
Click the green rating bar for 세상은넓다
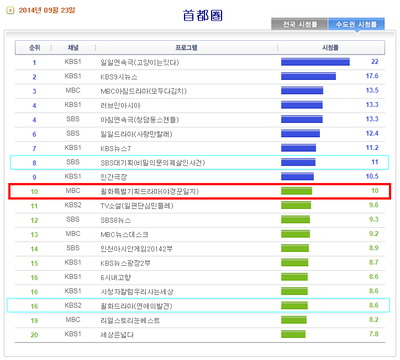(x=293, y=334)
